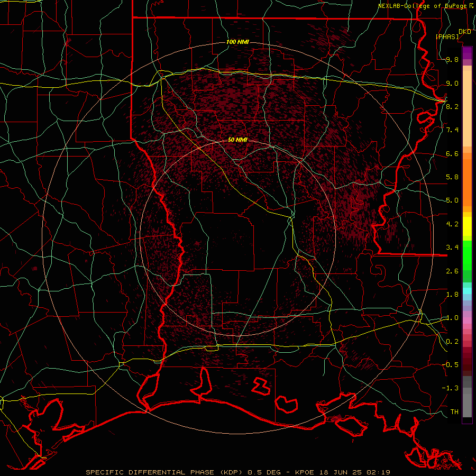Screen dimensions: 476x476
Task: Click the 1.0 value on the color scale
Action: 452,318
